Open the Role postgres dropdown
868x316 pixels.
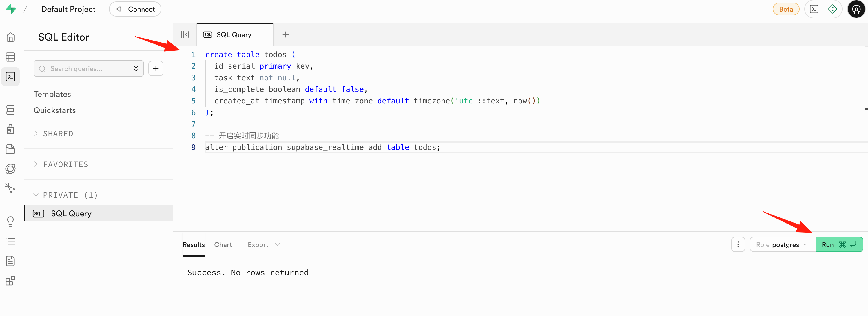tap(782, 244)
